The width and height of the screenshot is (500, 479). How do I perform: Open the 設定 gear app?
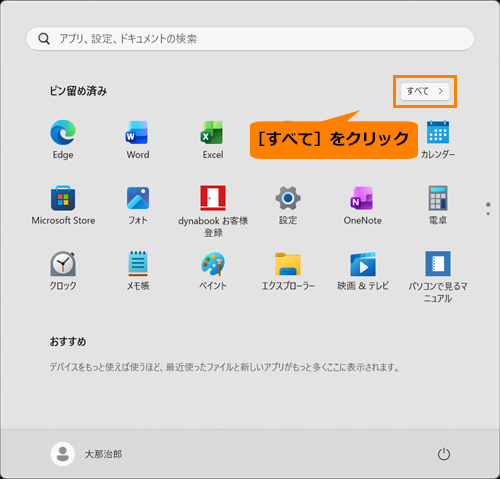tap(288, 205)
